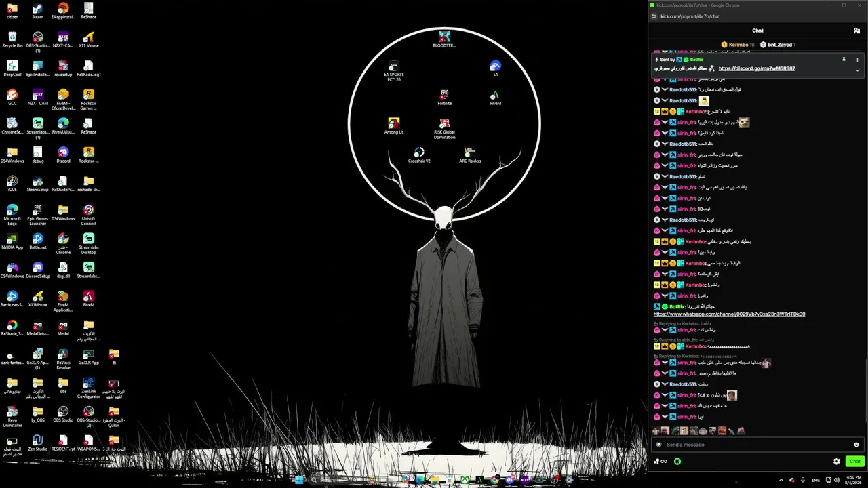Open the Steam desktop shortcut
This screenshot has height=488, width=868.
[37, 12]
